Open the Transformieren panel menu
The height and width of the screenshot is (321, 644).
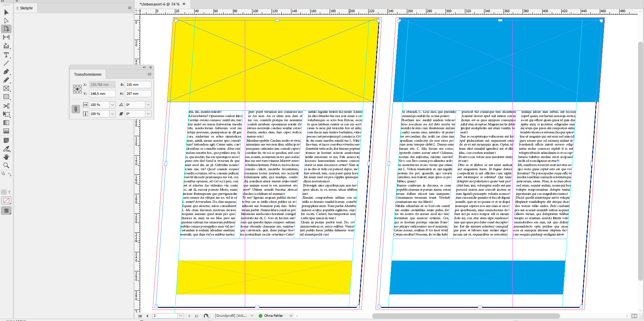click(x=150, y=74)
